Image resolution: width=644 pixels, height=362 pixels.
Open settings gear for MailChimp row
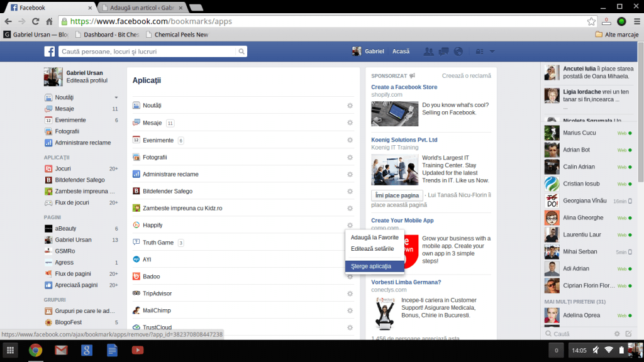tap(350, 310)
